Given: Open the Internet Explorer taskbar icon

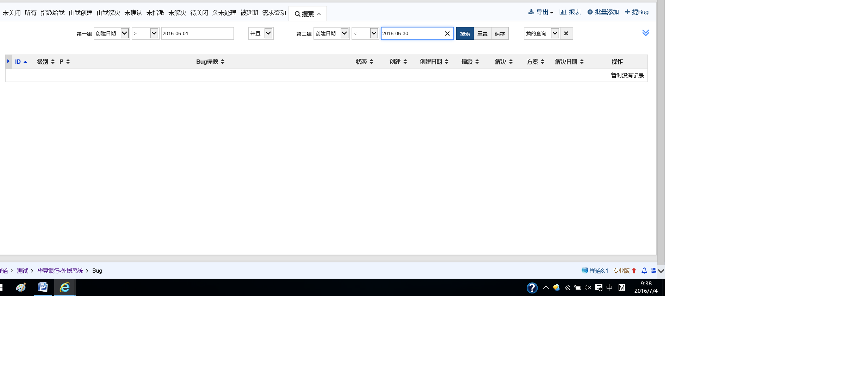Looking at the screenshot, I should point(65,287).
